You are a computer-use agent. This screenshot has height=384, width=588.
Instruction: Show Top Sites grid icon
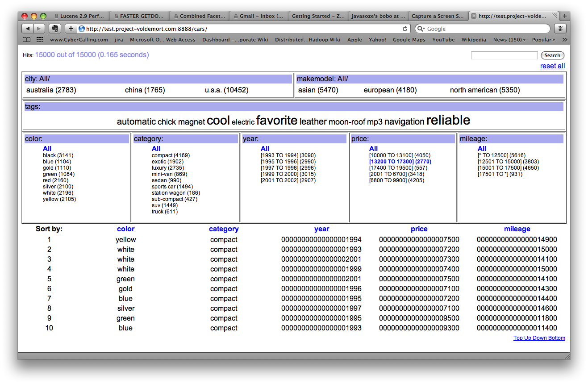(x=40, y=40)
